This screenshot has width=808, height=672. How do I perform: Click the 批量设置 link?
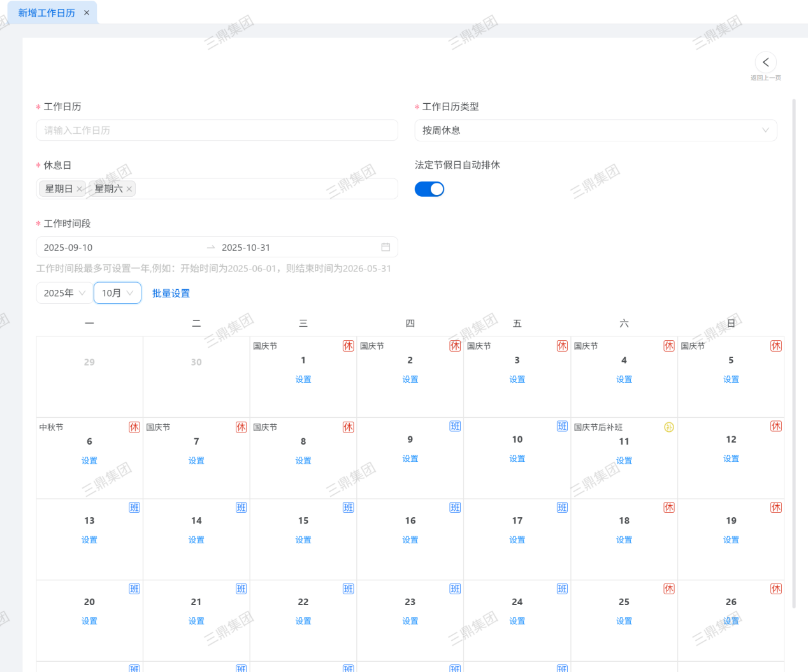[x=171, y=294]
